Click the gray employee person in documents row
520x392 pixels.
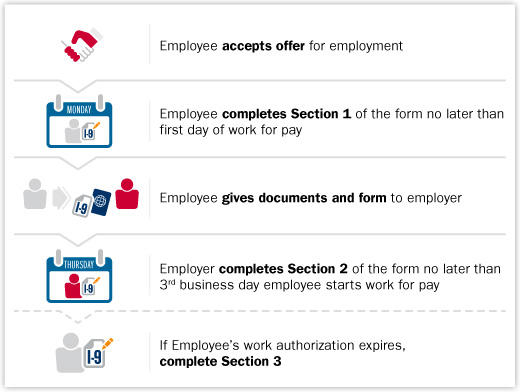click(x=35, y=194)
